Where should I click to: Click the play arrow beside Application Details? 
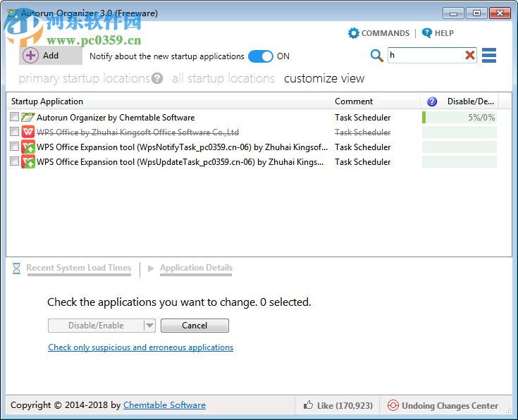151,268
